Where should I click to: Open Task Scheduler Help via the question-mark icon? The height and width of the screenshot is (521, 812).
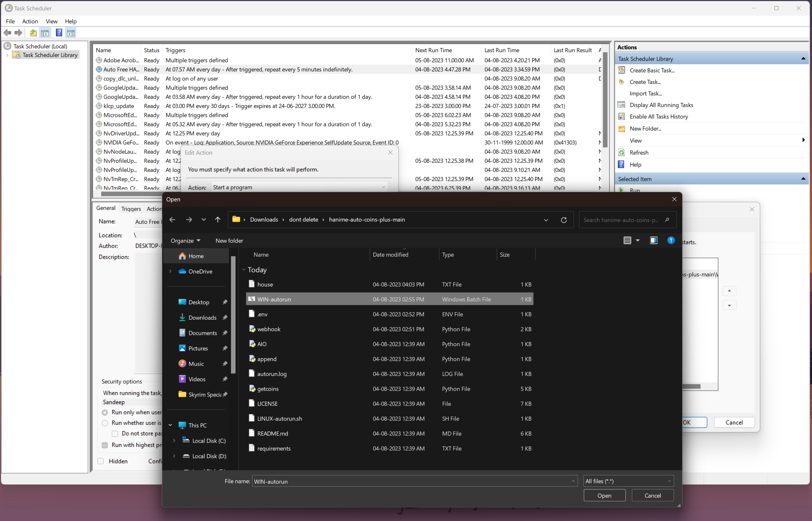tap(59, 32)
